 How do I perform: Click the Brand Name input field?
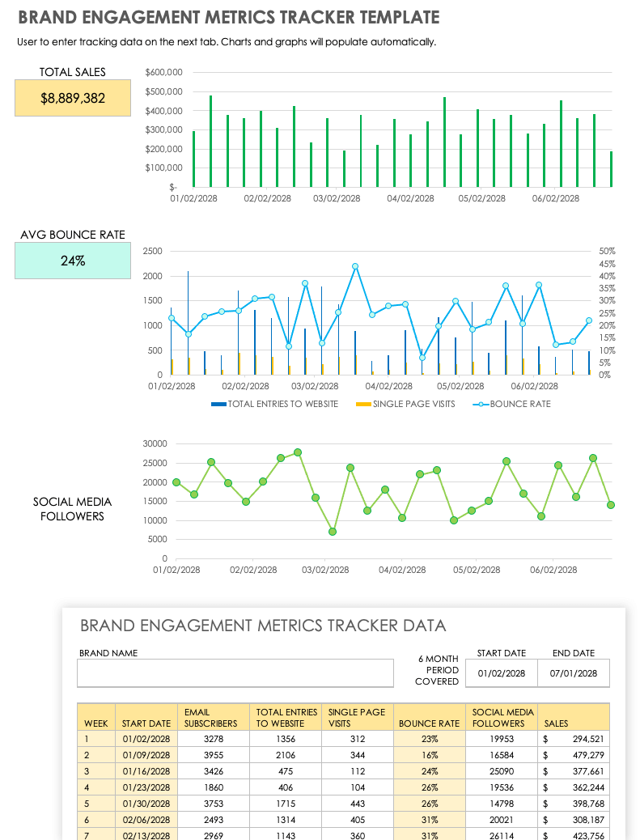(x=235, y=672)
